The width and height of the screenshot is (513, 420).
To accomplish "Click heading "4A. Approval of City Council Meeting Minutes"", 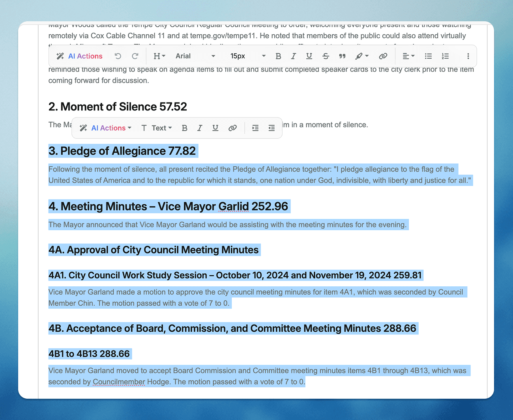I will point(154,250).
